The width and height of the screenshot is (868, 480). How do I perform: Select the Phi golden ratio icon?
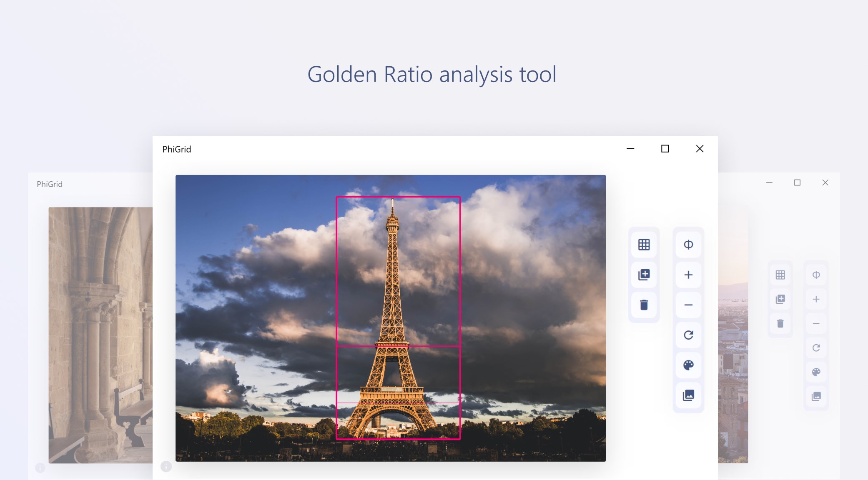688,245
